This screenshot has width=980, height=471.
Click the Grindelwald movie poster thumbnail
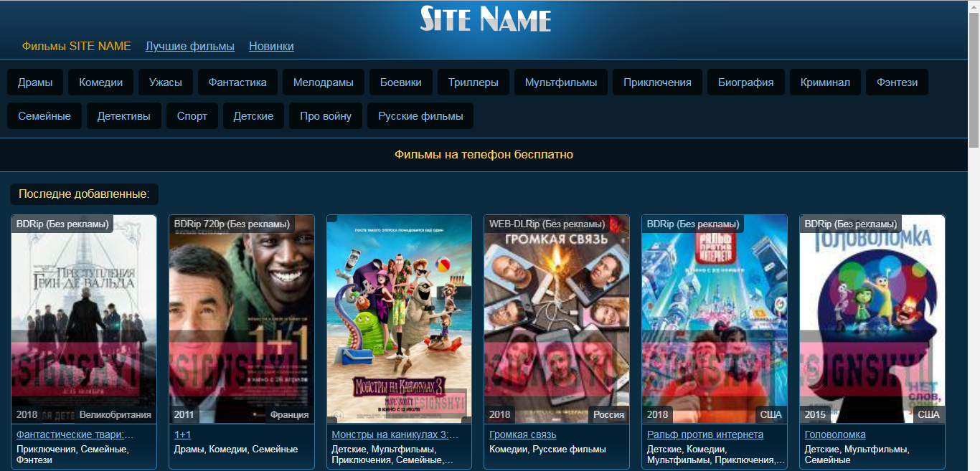84,319
